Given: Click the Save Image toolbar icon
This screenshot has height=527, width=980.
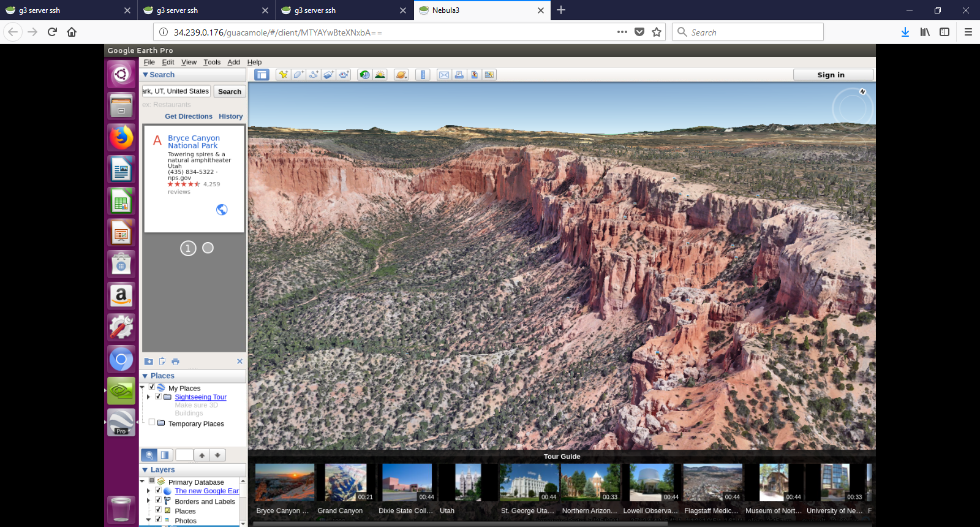Looking at the screenshot, I should tap(474, 75).
